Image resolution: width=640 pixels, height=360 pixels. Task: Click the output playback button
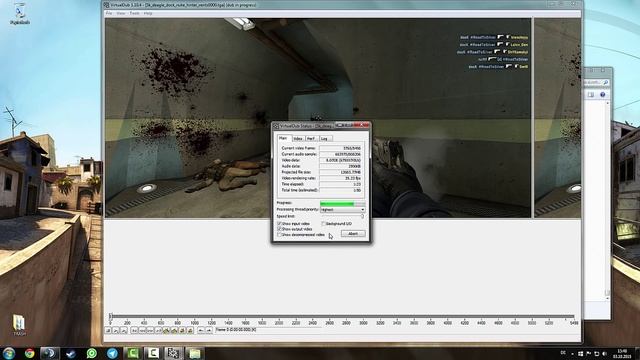(124, 330)
